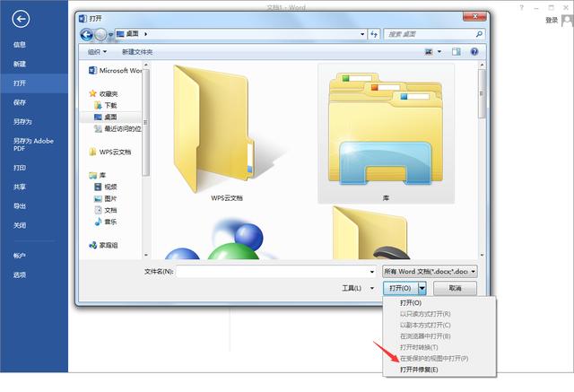The image size is (574, 392).
Task: Open the 文档 documents library
Action: [106, 211]
